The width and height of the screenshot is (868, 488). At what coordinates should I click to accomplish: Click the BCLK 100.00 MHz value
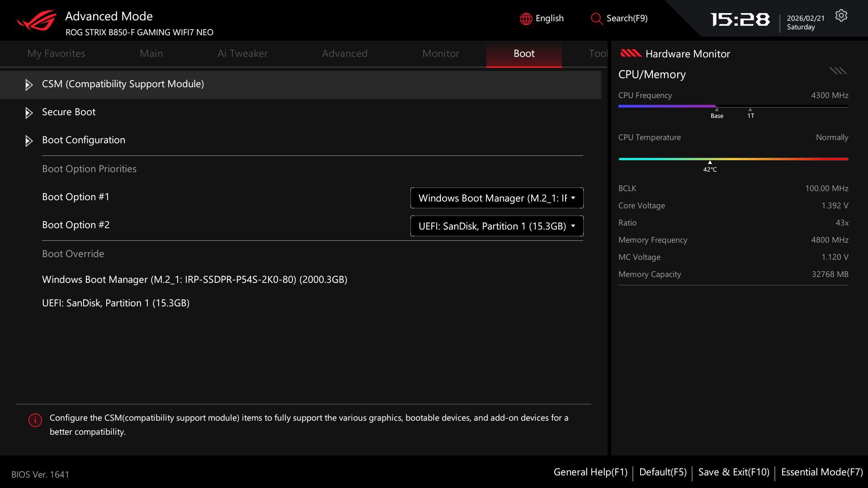pos(826,188)
